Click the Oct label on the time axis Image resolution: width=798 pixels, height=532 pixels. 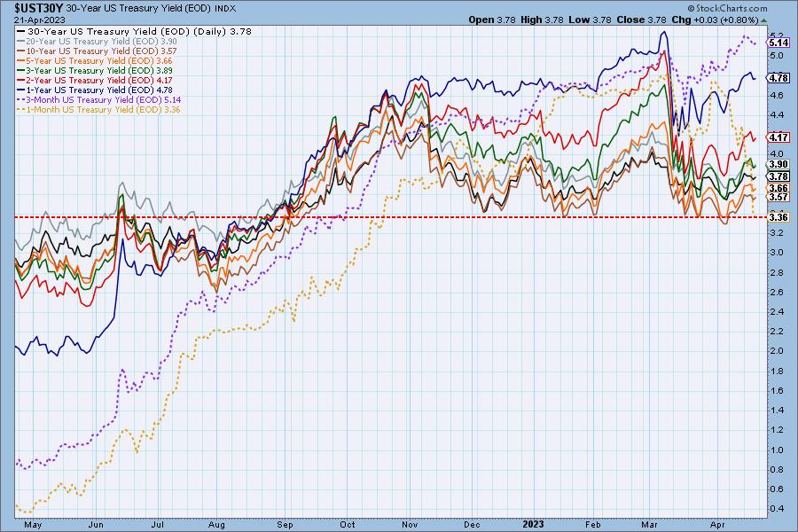tap(347, 525)
